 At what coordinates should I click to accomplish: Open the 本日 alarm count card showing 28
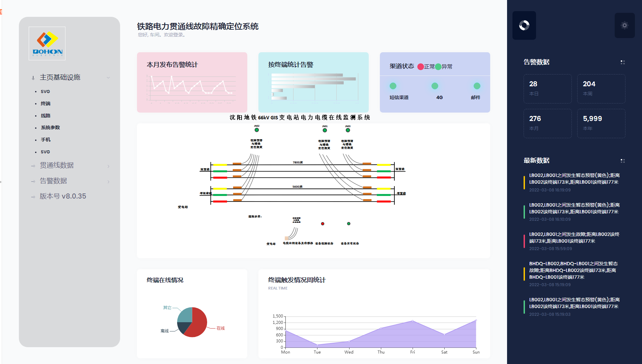[x=547, y=88]
